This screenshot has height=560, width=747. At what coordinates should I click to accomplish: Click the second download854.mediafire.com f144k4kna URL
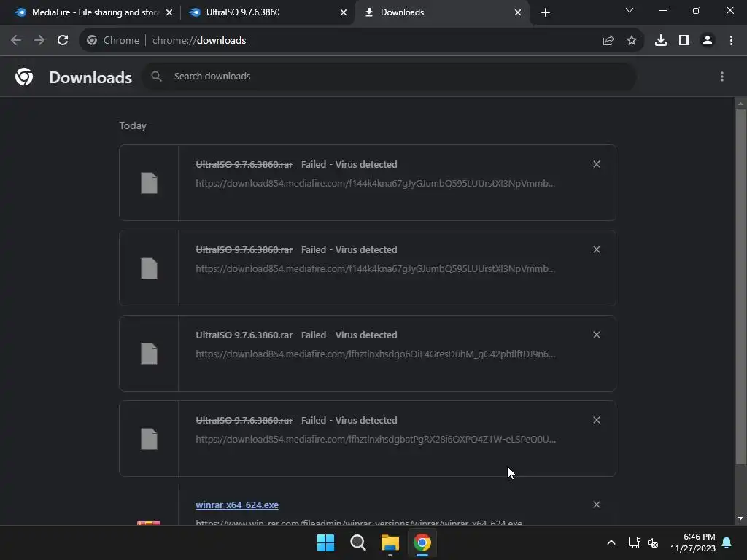click(x=376, y=268)
